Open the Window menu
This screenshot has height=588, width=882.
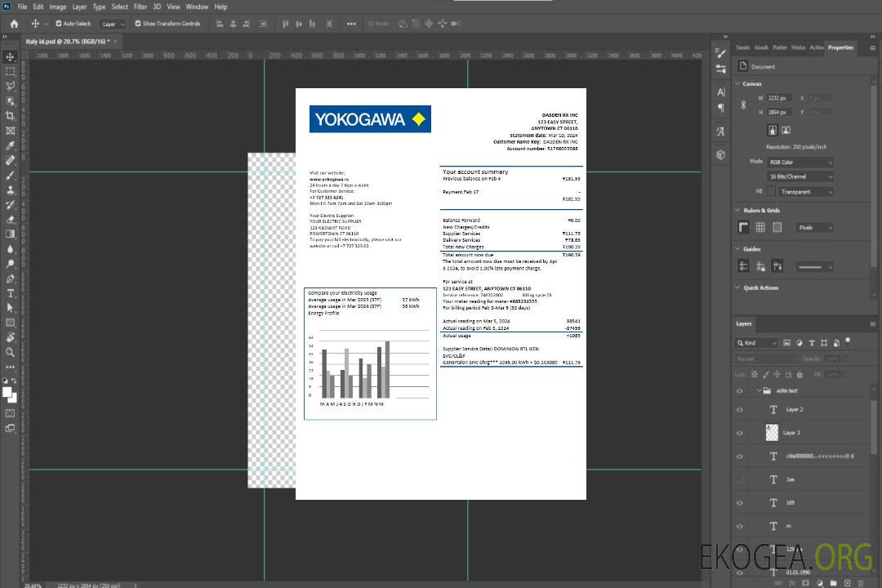point(197,7)
